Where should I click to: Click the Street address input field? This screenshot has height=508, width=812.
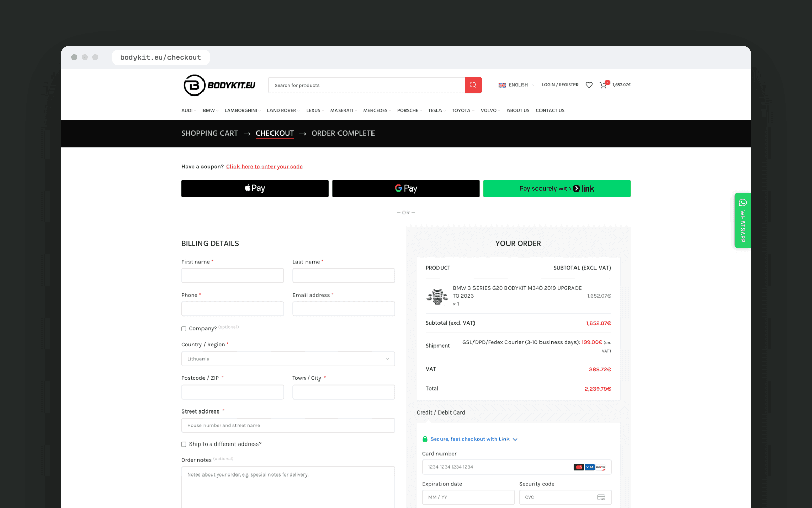[288, 425]
